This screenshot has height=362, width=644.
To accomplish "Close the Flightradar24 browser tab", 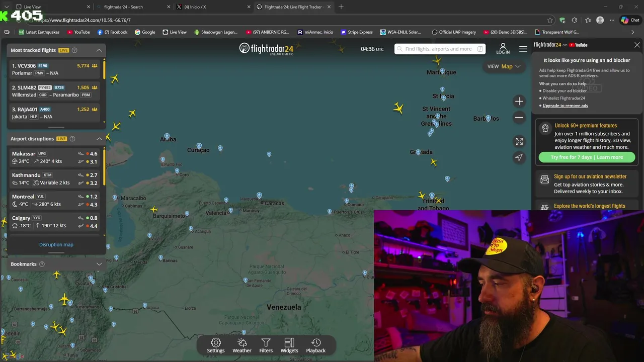I will pos(329,7).
